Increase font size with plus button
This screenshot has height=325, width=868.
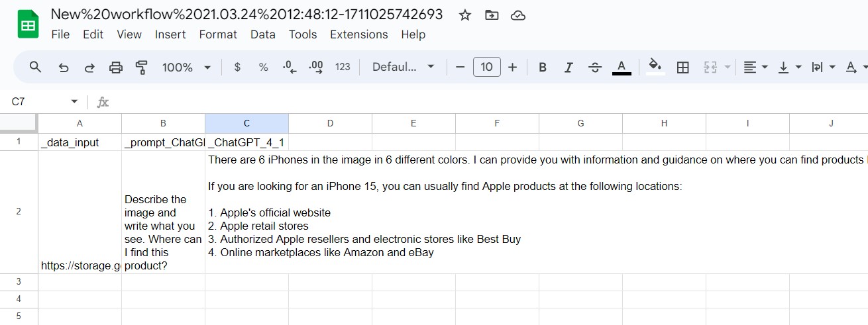pyautogui.click(x=512, y=67)
